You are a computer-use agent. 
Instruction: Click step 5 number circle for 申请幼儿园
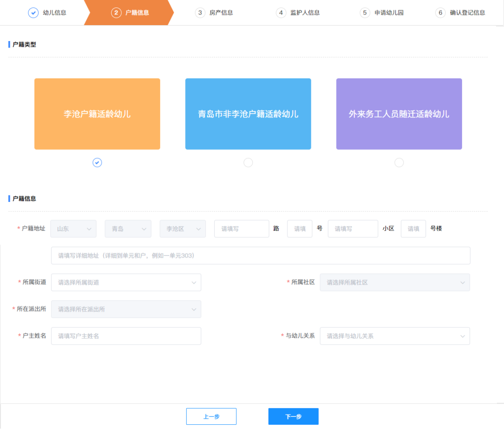[x=365, y=13]
